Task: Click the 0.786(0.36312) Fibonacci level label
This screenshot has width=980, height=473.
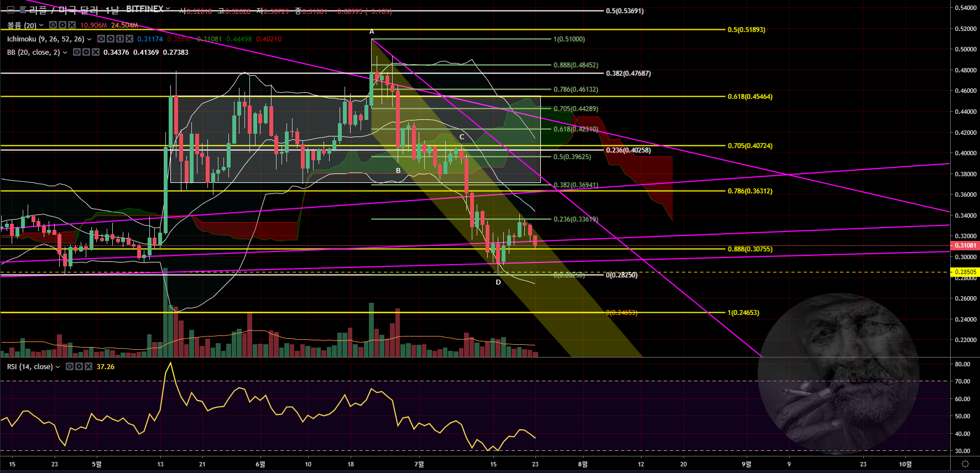Action: (x=750, y=191)
